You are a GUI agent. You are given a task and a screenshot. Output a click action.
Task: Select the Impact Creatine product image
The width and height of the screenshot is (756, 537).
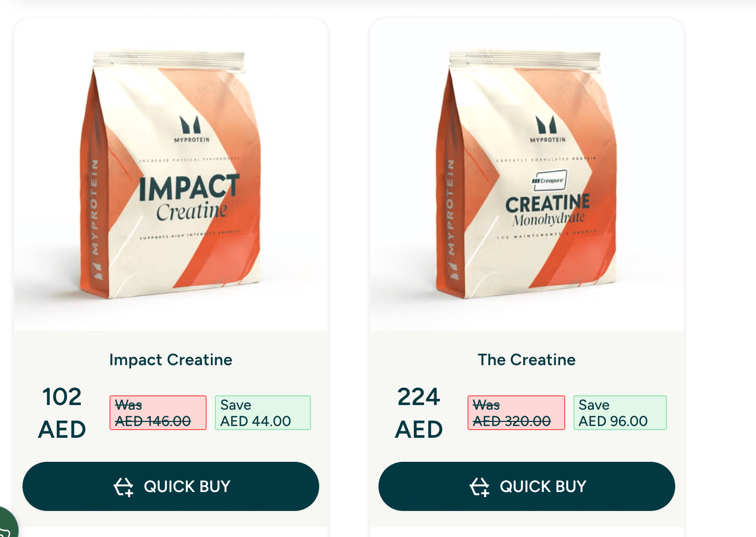171,174
